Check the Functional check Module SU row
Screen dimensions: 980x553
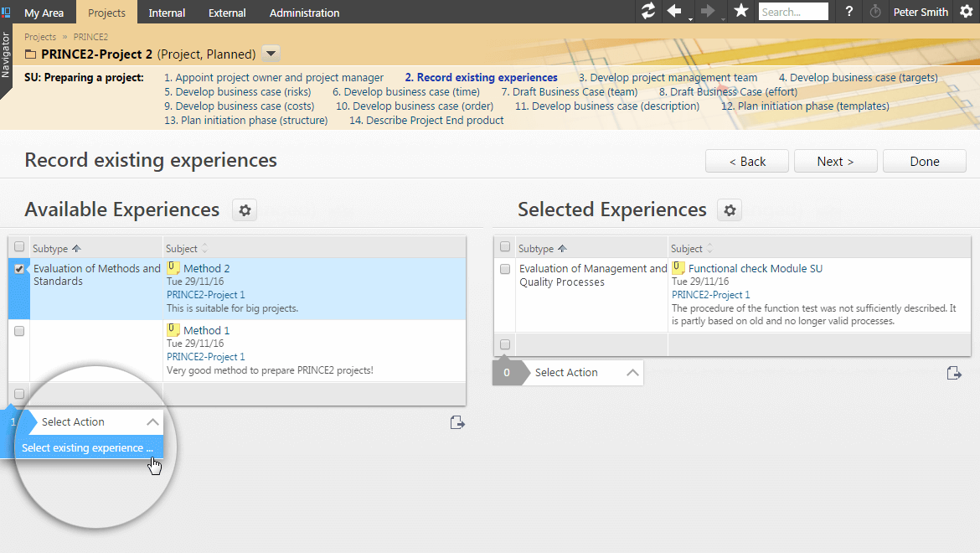tap(505, 269)
